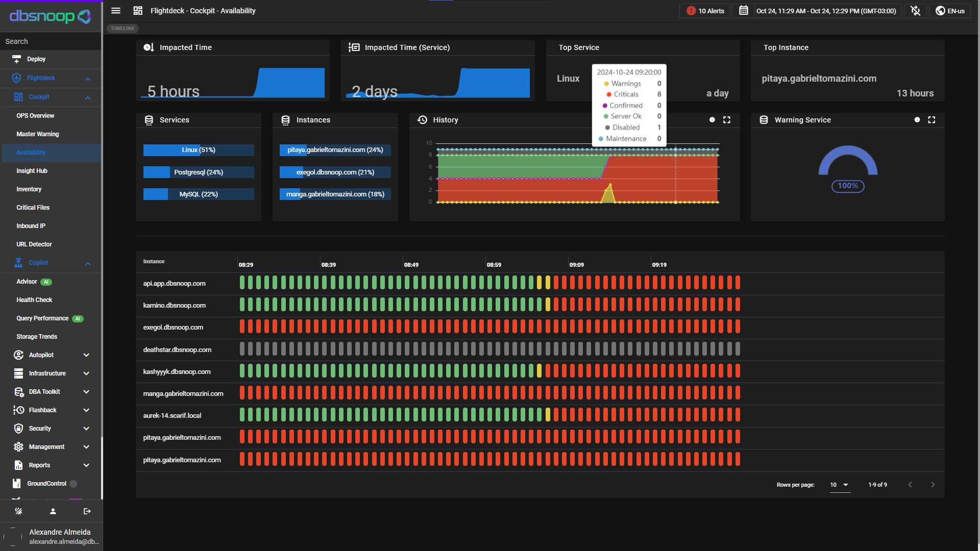
Task: Open the user profile icon in footer
Action: (53, 511)
